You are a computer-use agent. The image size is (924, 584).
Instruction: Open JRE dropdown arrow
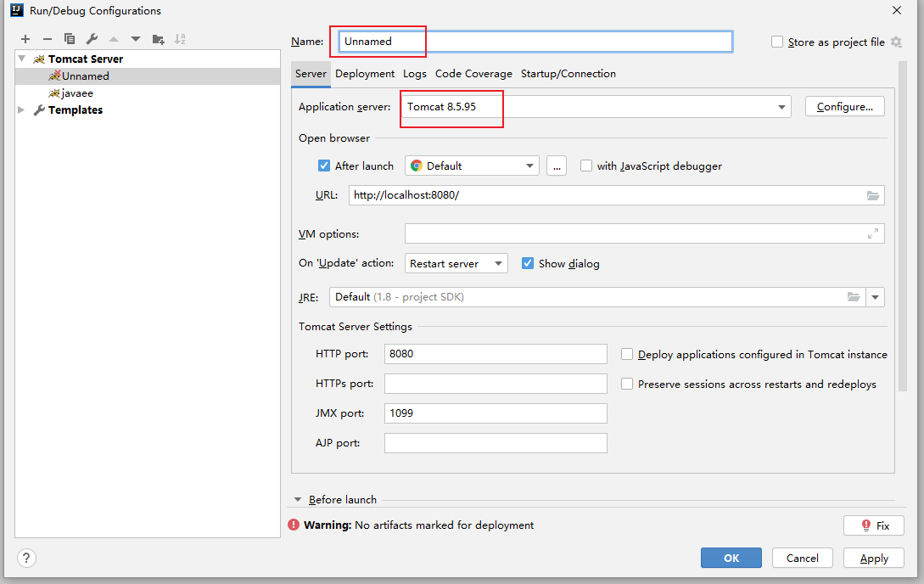point(875,297)
